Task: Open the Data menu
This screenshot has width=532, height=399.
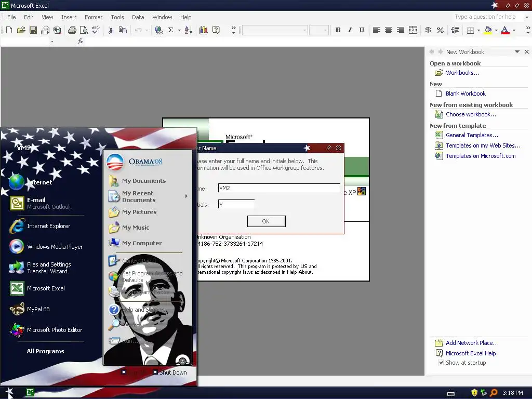Action: tap(138, 17)
